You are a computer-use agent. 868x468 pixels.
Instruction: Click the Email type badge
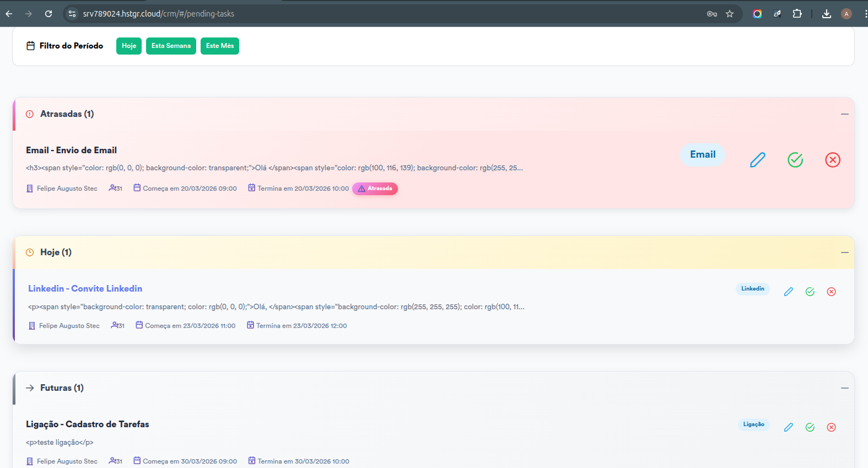(703, 155)
